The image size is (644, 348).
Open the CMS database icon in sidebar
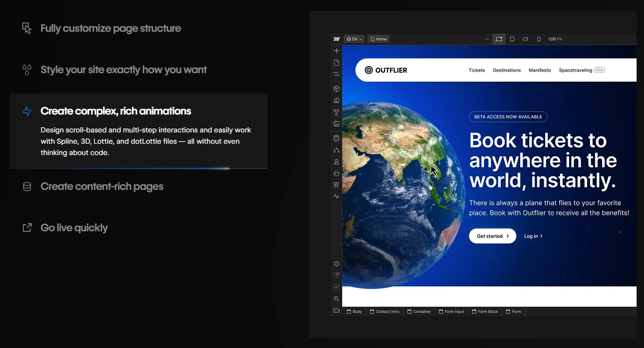click(336, 139)
